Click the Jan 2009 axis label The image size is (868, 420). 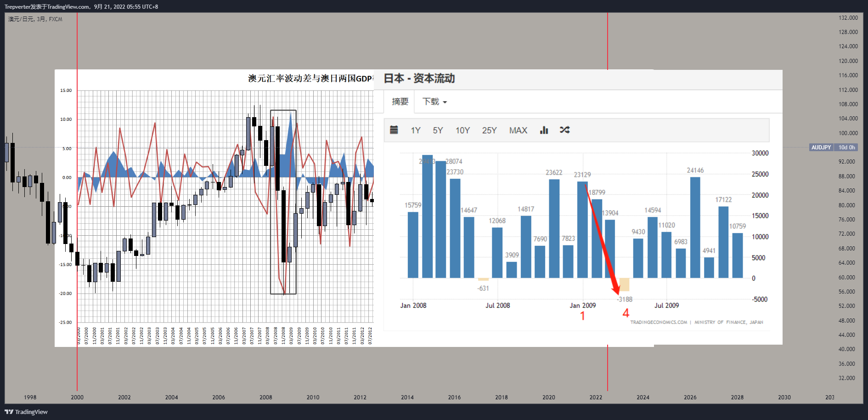pyautogui.click(x=583, y=306)
